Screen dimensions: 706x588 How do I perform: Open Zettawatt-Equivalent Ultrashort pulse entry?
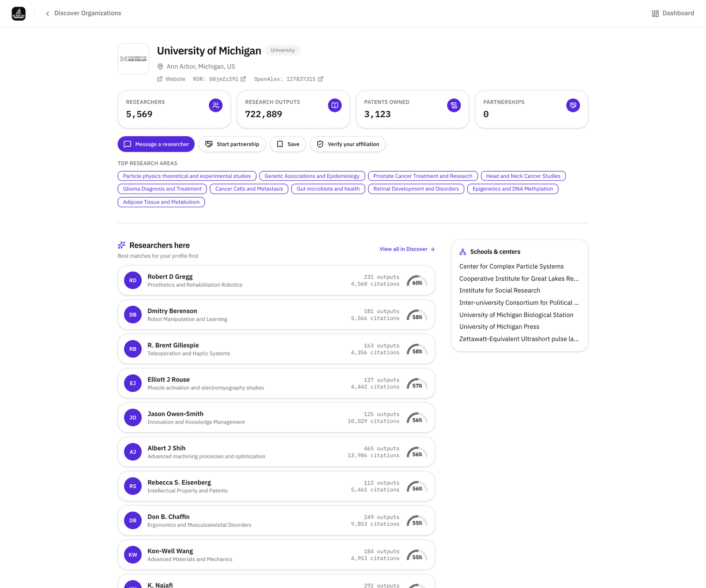pos(519,339)
